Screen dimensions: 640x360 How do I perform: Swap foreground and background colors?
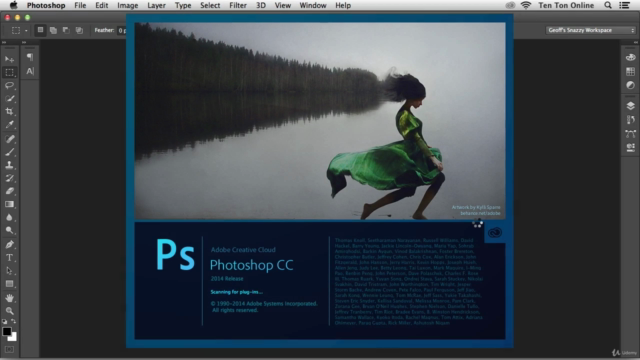13,322
